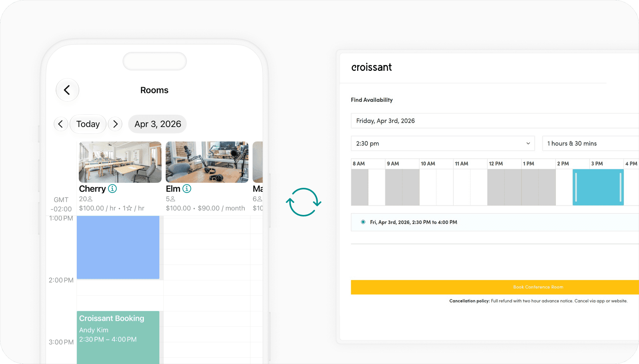Viewport: 639px width, 364px height.
Task: Click the Friday, Apr 3rd, 2026 date field
Action: (495, 121)
